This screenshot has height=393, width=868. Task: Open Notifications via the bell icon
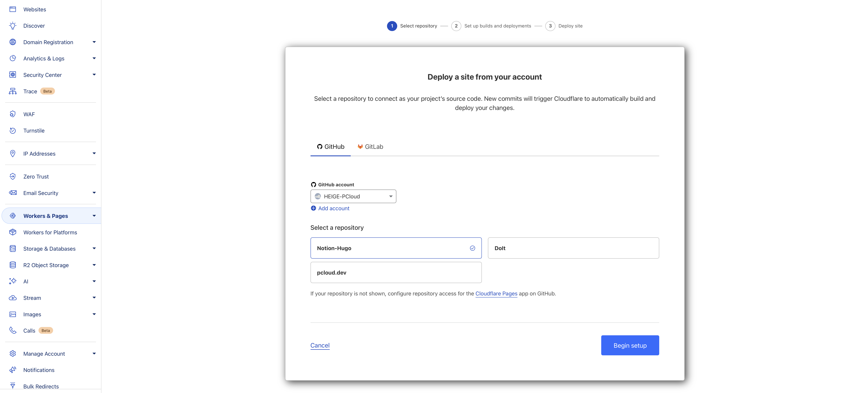point(13,370)
